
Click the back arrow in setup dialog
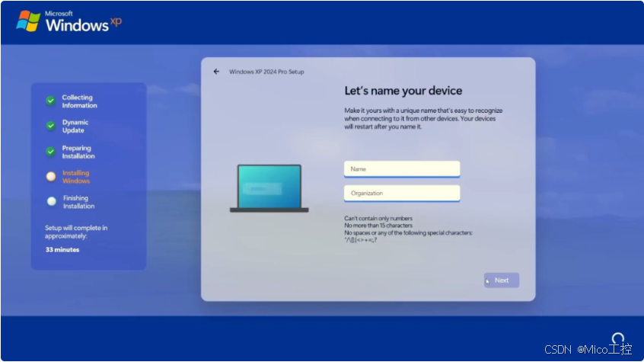pos(216,72)
